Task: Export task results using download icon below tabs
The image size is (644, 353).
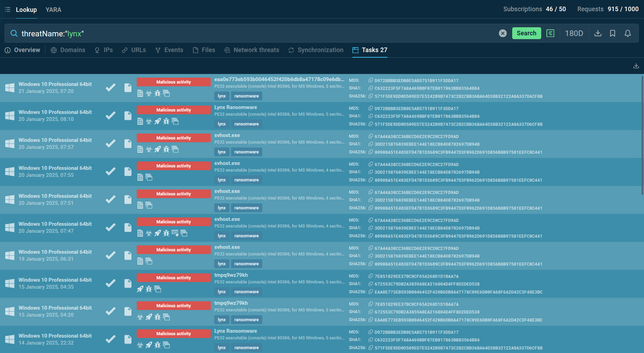Action: (636, 66)
